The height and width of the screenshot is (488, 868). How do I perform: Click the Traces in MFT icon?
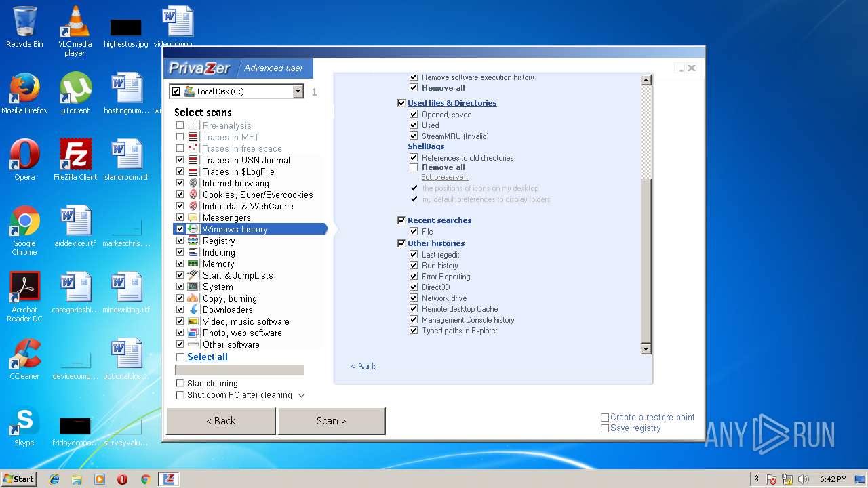pos(193,137)
